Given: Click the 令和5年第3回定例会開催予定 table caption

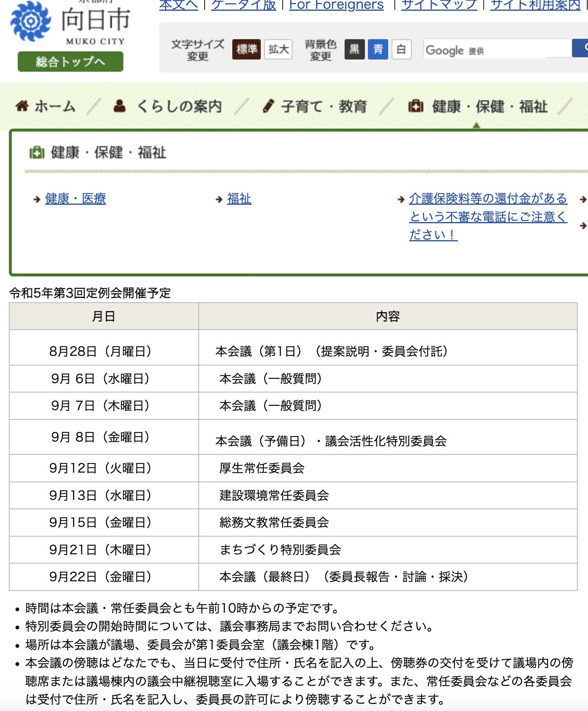Looking at the screenshot, I should coord(90,293).
